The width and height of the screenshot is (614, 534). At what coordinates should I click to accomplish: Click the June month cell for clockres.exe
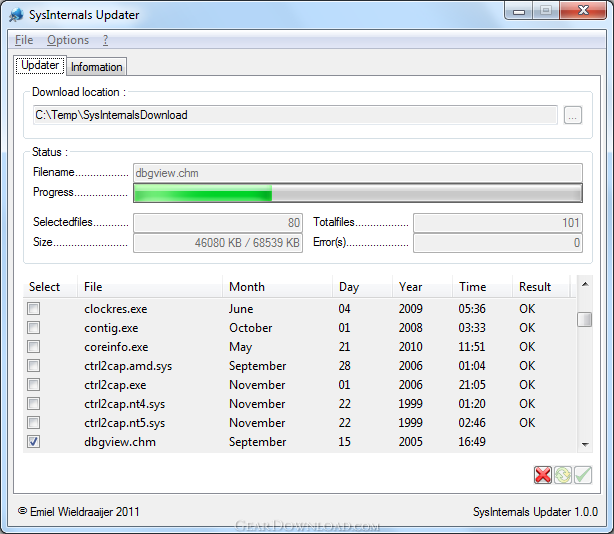241,309
